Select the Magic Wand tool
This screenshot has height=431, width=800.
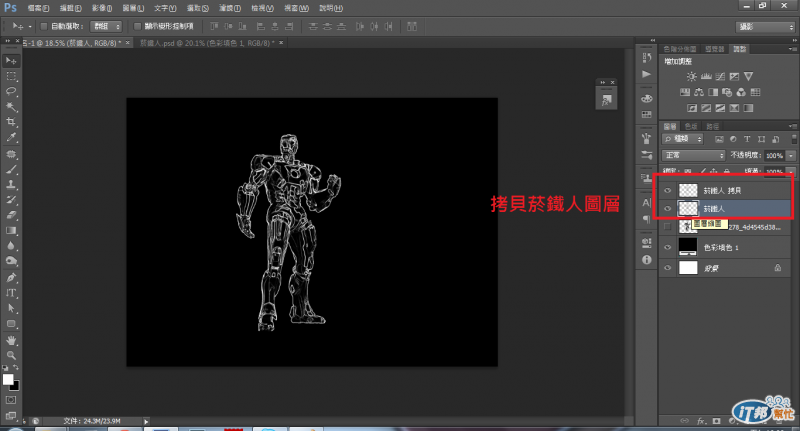12,106
